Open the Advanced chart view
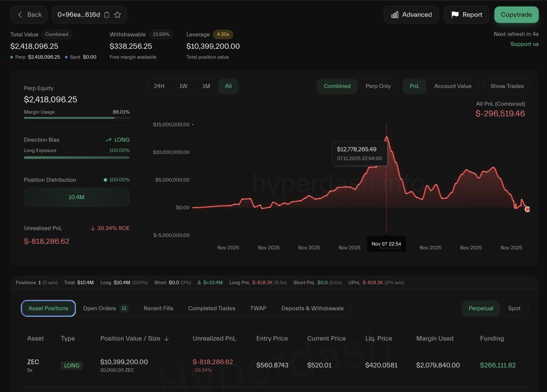547x392 pixels. click(x=411, y=15)
